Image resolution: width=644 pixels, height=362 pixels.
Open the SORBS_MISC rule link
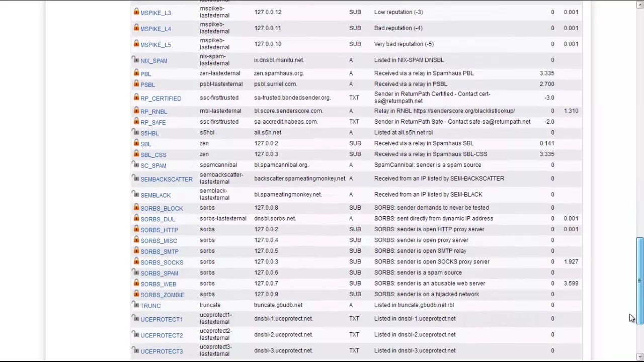point(158,241)
